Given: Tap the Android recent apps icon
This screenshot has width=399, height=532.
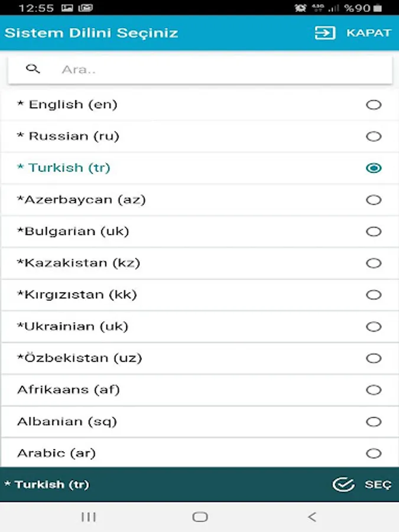Looking at the screenshot, I should (x=89, y=517).
